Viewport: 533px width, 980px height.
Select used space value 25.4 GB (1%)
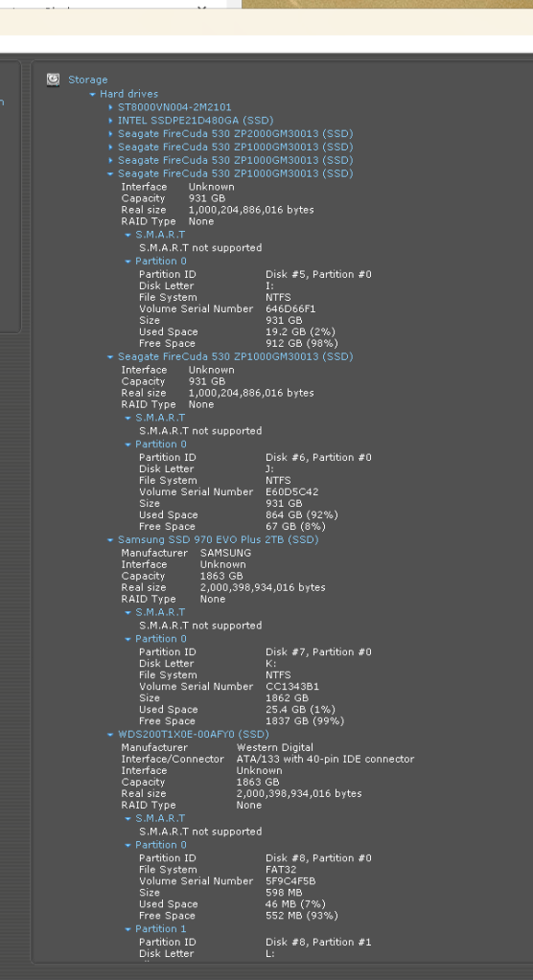pyautogui.click(x=300, y=710)
